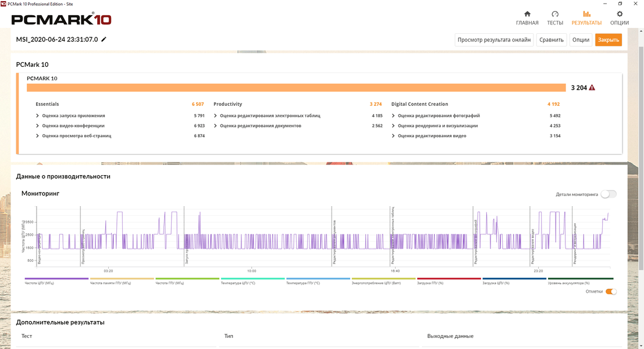Click the Тип column header
This screenshot has height=349, width=644.
[229, 336]
